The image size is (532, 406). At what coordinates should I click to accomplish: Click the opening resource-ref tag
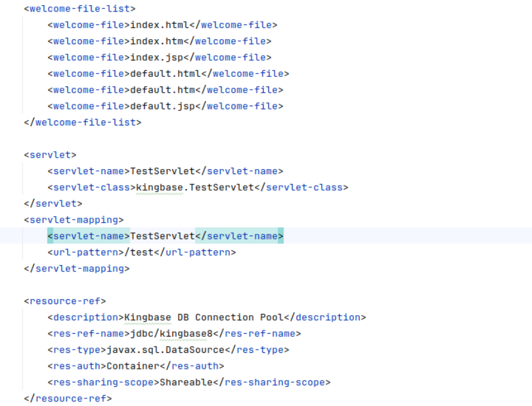tap(65, 301)
